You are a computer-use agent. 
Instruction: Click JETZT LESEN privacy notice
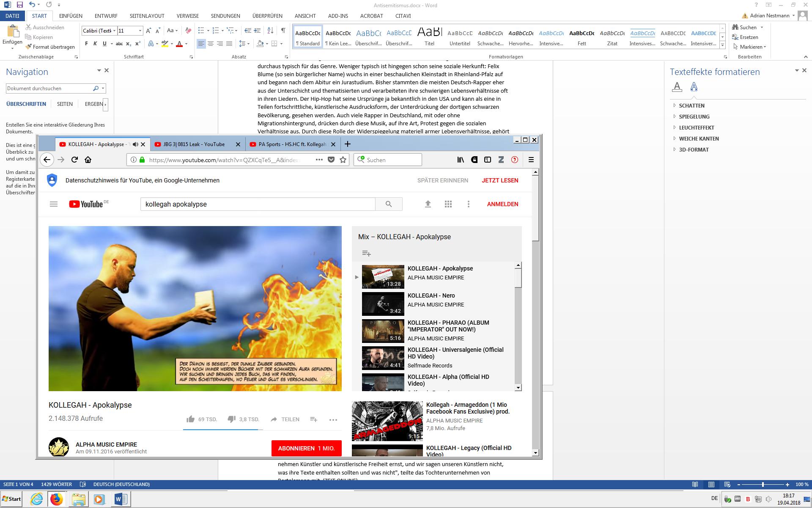pyautogui.click(x=500, y=180)
